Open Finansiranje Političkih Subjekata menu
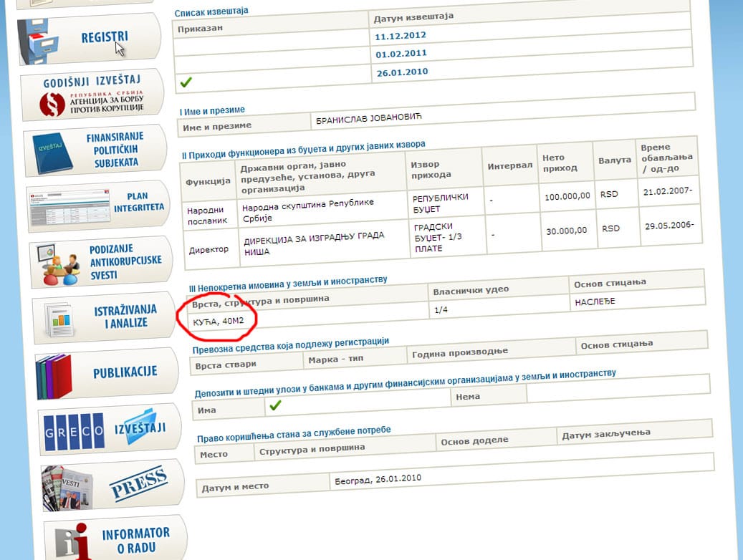This screenshot has width=743, height=560. (115, 150)
